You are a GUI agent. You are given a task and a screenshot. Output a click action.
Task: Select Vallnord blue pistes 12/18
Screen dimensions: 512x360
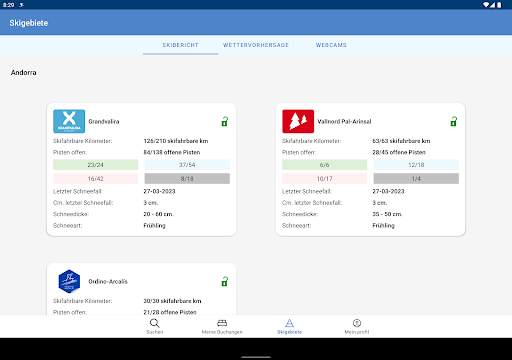tap(416, 165)
